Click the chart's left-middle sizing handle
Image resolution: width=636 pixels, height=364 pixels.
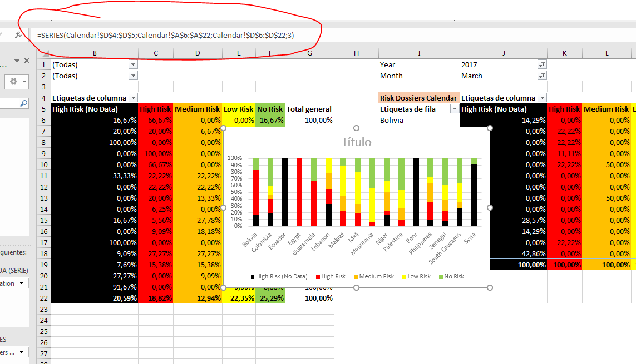[224, 208]
